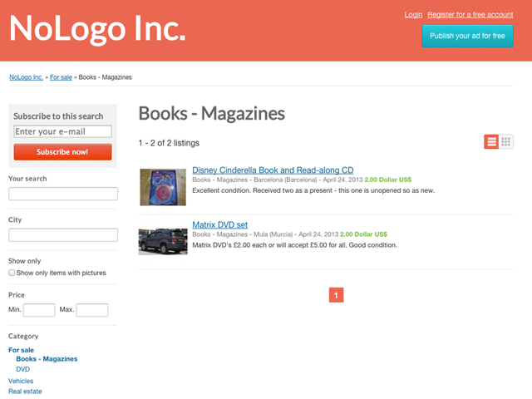
Task: Select DVD subcategory in sidebar
Action: [23, 369]
